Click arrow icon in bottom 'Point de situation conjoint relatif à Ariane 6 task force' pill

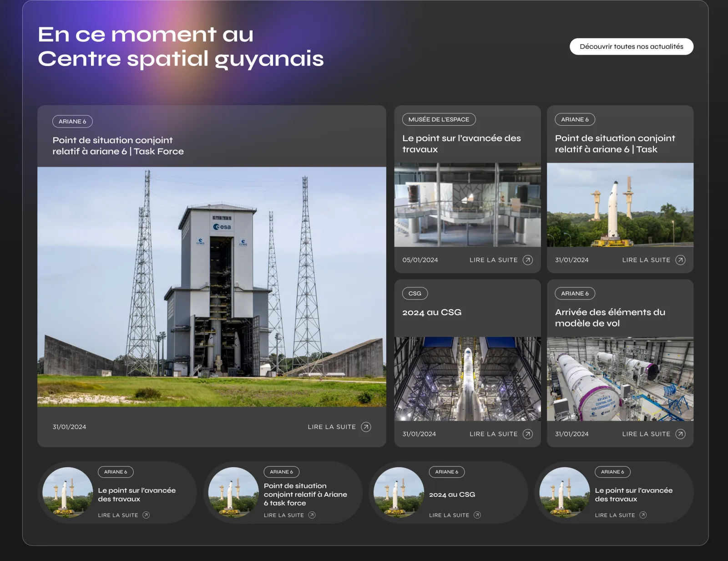[x=312, y=515]
